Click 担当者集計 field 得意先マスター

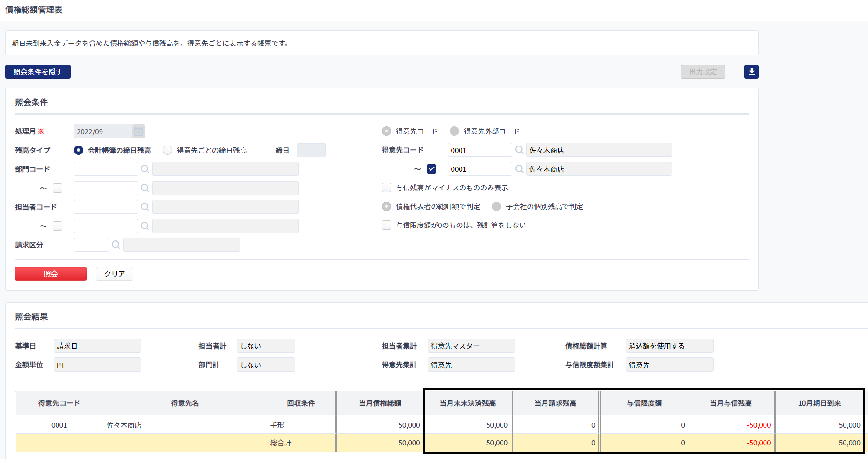click(471, 346)
